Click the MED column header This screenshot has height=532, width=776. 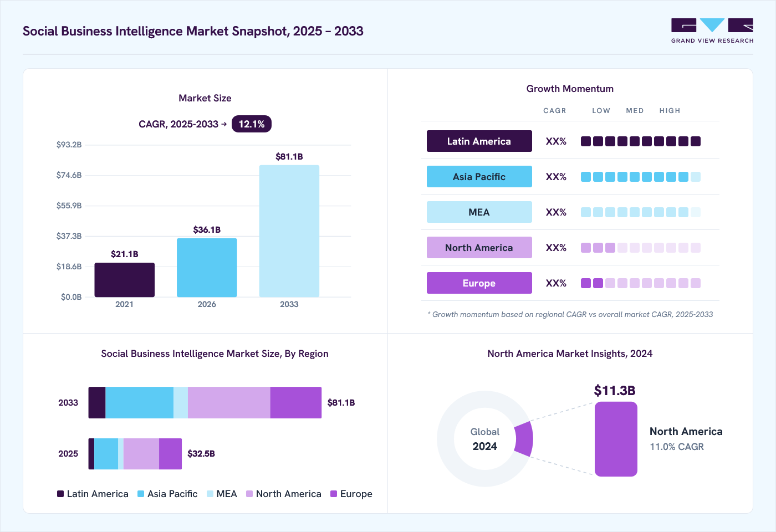coord(635,111)
